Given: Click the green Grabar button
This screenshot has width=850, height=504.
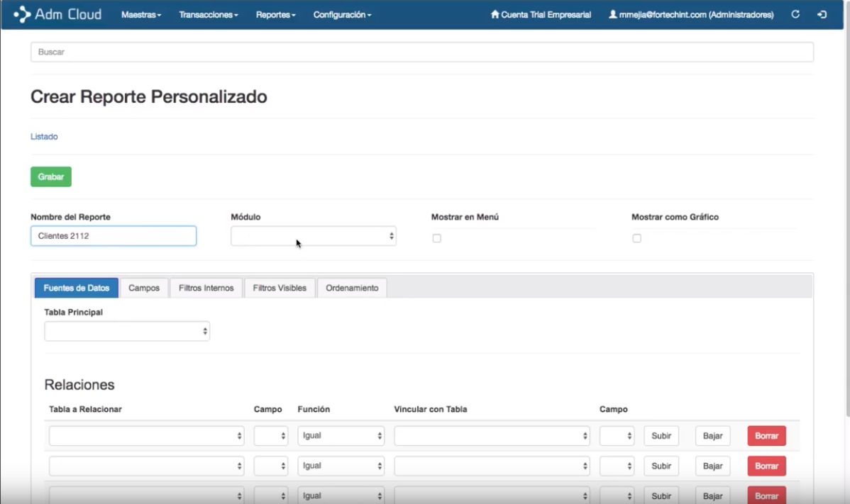Looking at the screenshot, I should 50,177.
